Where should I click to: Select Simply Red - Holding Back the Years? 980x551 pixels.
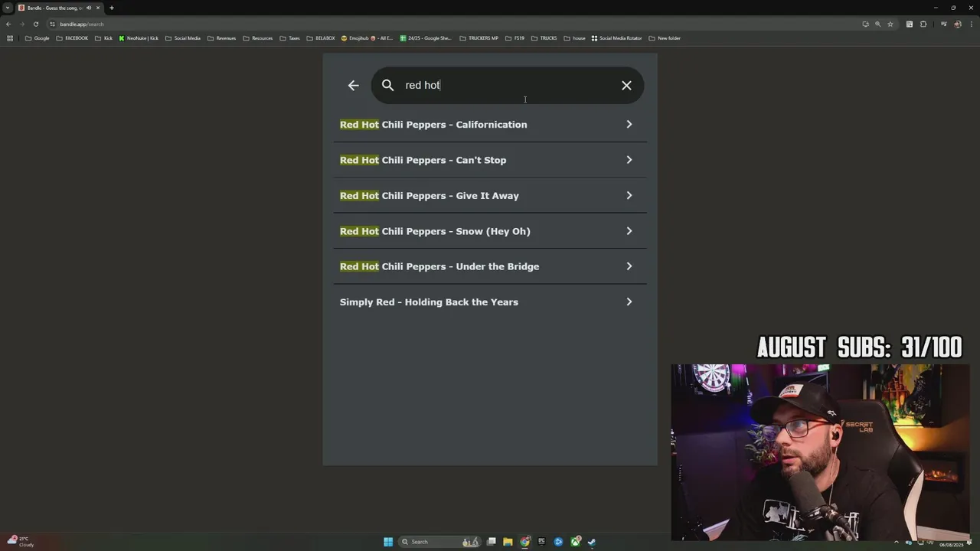(490, 302)
